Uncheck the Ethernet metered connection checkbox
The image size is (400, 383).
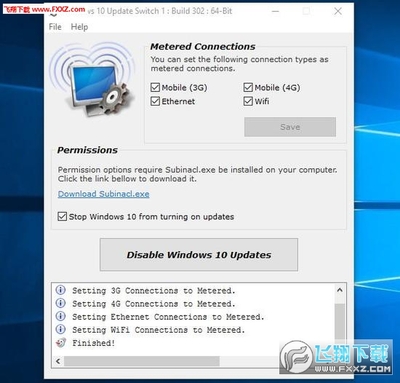155,101
